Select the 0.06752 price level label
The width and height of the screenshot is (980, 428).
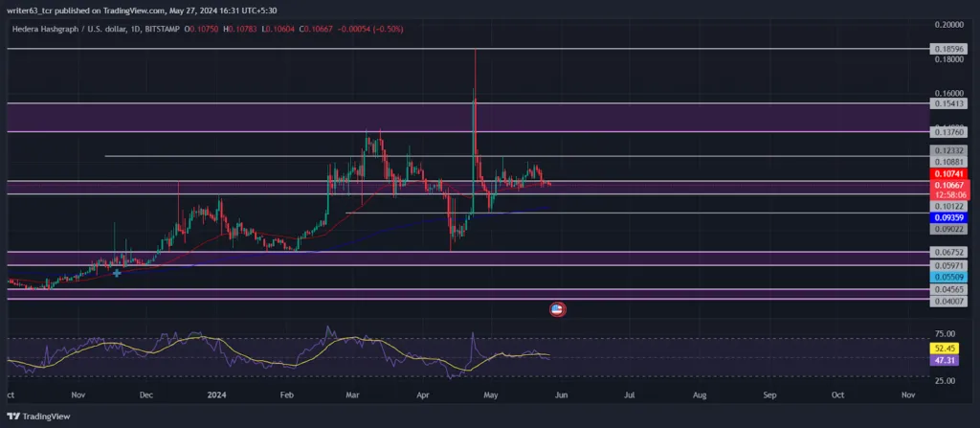tap(948, 252)
